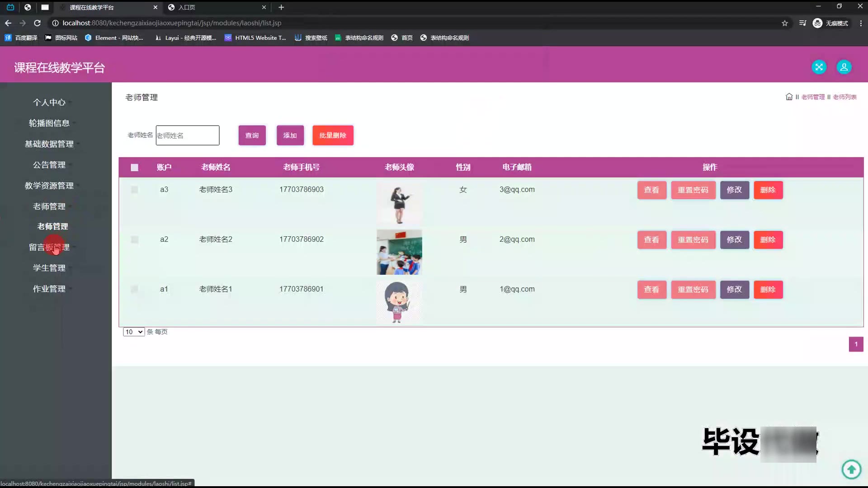Bookmark this page with star icon
868x488 pixels.
(x=785, y=23)
